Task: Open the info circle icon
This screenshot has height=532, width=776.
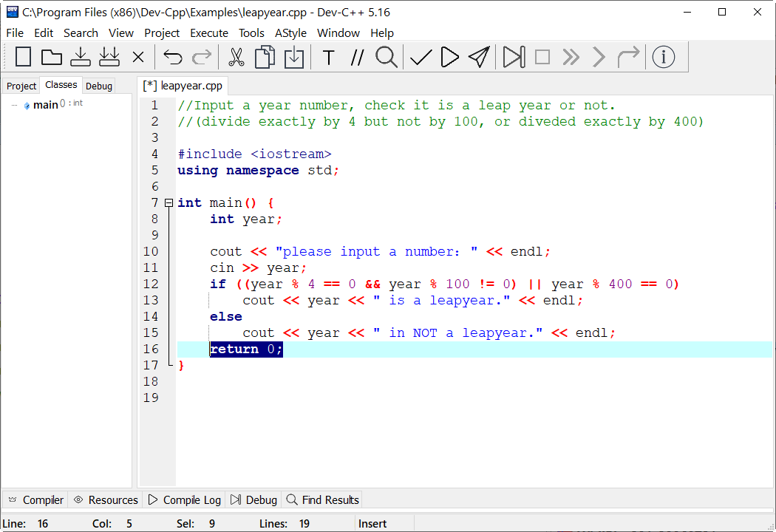Action: (663, 57)
